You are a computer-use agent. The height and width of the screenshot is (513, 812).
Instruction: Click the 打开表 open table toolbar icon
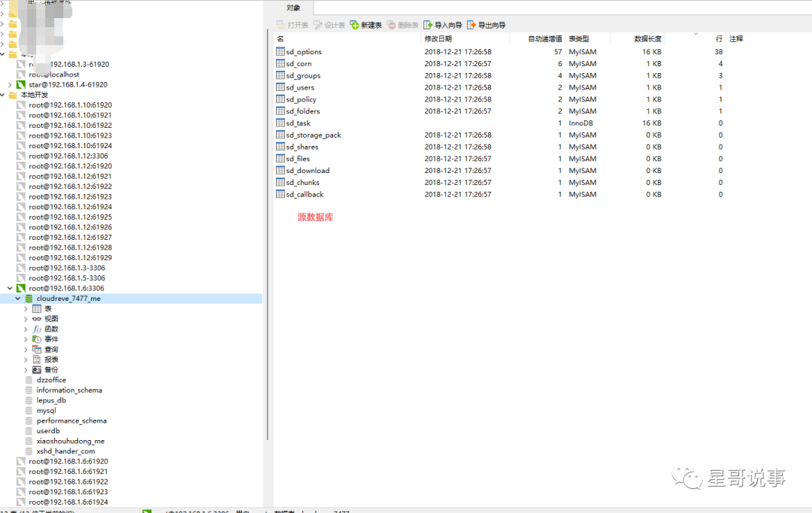[281, 25]
